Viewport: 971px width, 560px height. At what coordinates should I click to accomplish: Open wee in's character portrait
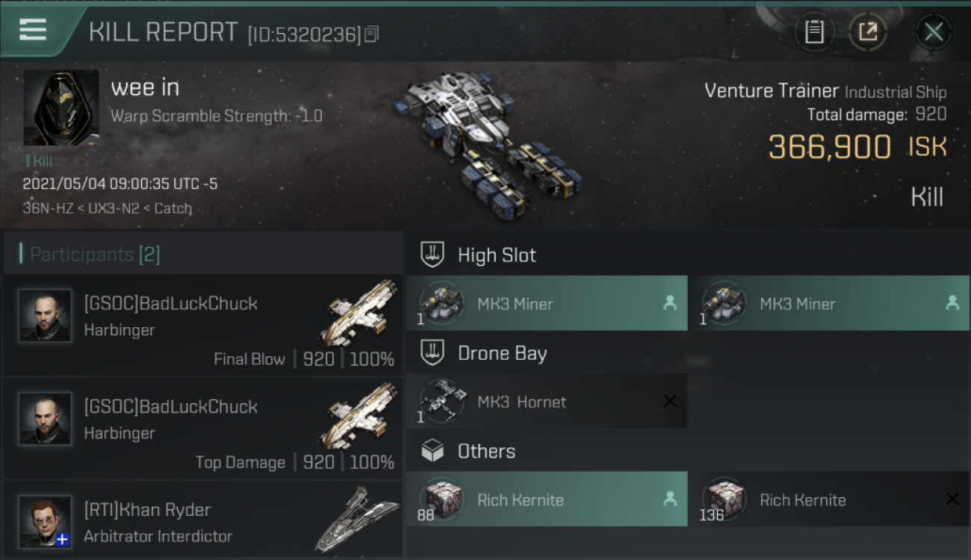[61, 108]
